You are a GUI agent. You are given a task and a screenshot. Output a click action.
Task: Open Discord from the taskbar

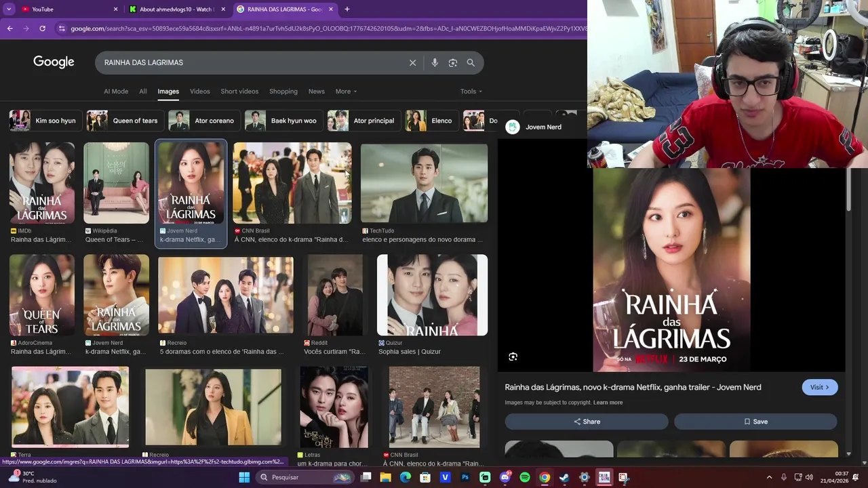(505, 477)
